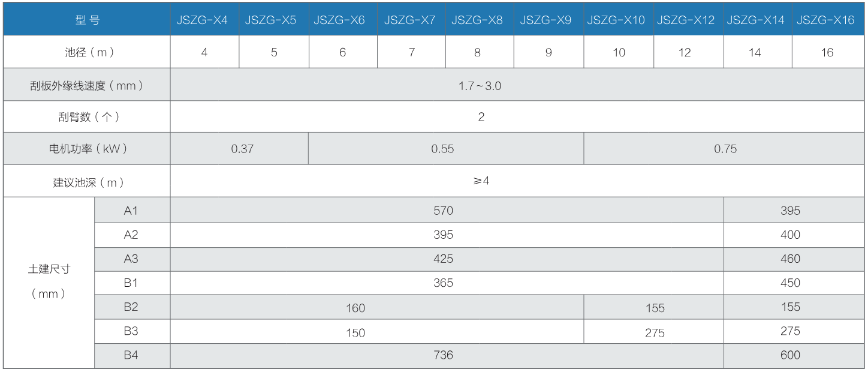
Task: Click the 型号 header cell
Action: click(88, 20)
